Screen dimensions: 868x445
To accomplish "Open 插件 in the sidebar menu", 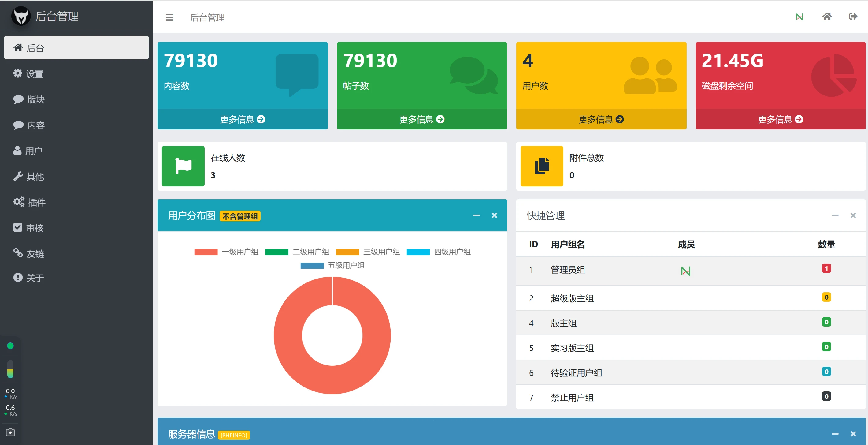I will point(36,202).
